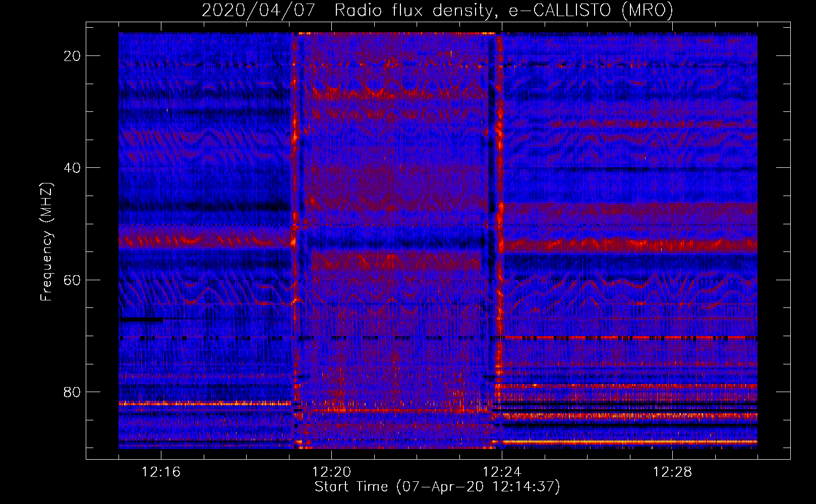Click the '12:16' time tick label

161,472
